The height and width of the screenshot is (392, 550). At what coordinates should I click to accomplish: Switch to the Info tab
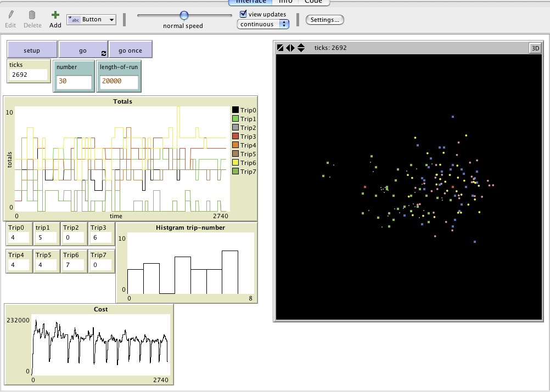click(285, 2)
